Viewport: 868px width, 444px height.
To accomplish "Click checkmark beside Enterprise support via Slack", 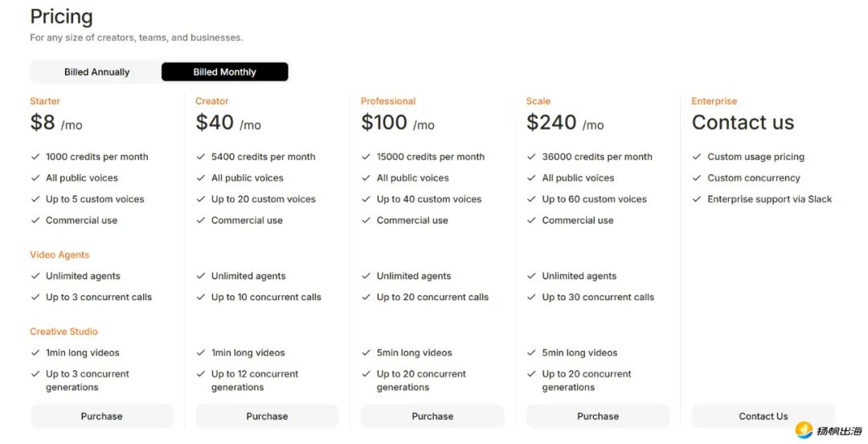I will pos(697,199).
